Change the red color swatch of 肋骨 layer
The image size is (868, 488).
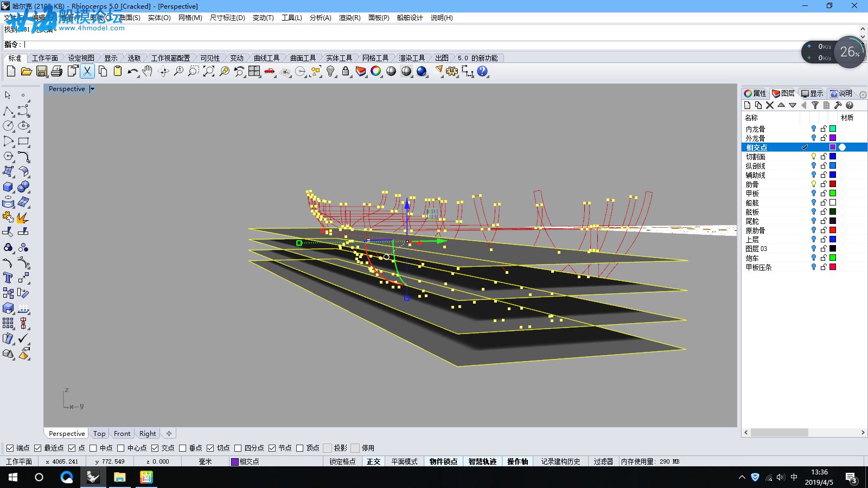point(833,184)
